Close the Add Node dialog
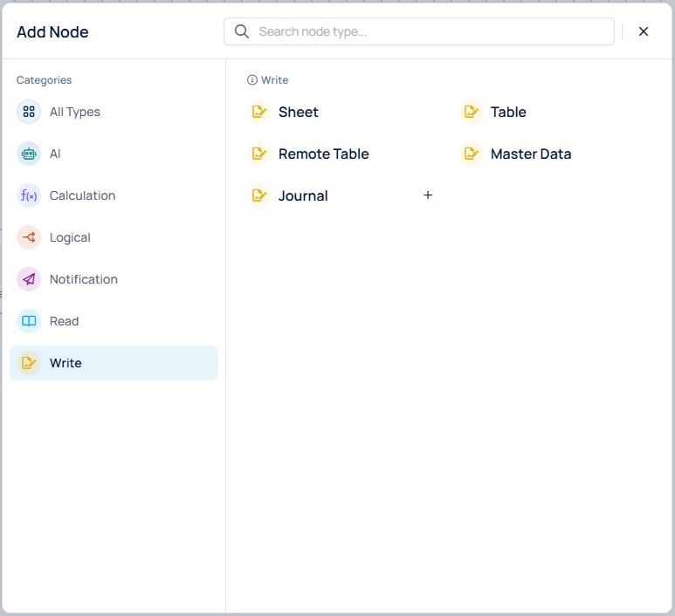The image size is (675, 616). (x=644, y=32)
